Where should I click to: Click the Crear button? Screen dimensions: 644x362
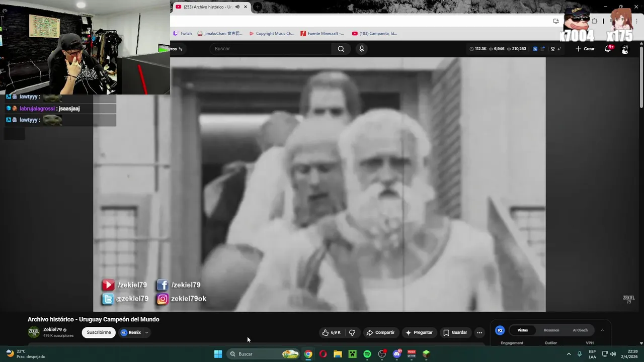(585, 49)
